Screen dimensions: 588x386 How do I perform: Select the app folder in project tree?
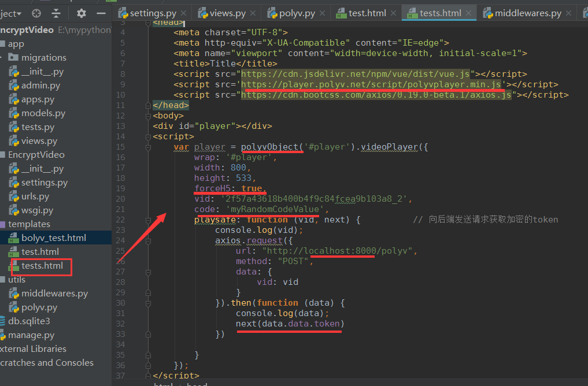[x=16, y=44]
